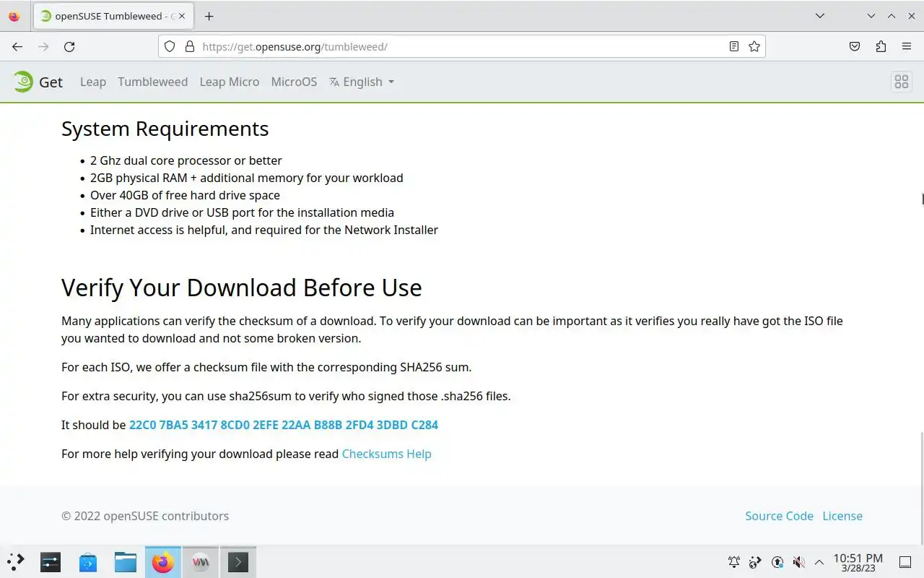This screenshot has width=924, height=578.
Task: List all open tabs dropdown
Action: 820,16
